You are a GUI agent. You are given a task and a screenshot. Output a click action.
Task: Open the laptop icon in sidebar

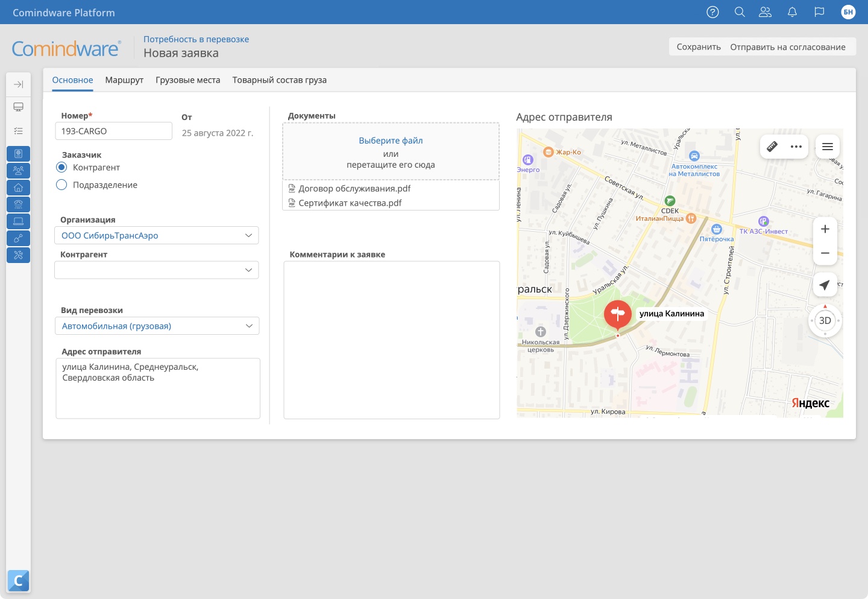point(19,221)
